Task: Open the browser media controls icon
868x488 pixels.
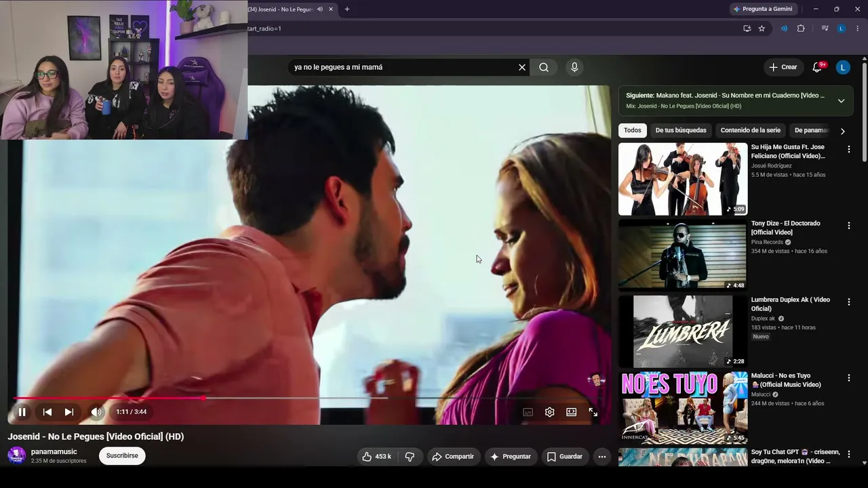Action: (825, 28)
